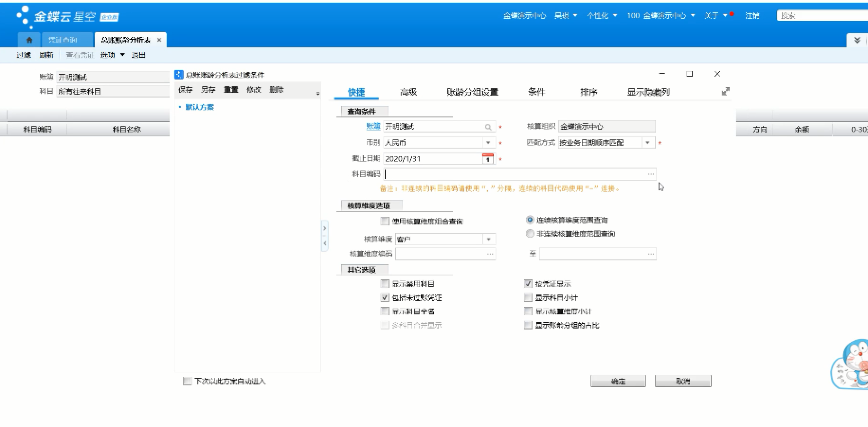The height and width of the screenshot is (427, 868).
Task: Click the Doraemon assistant mascot
Action: click(x=851, y=365)
